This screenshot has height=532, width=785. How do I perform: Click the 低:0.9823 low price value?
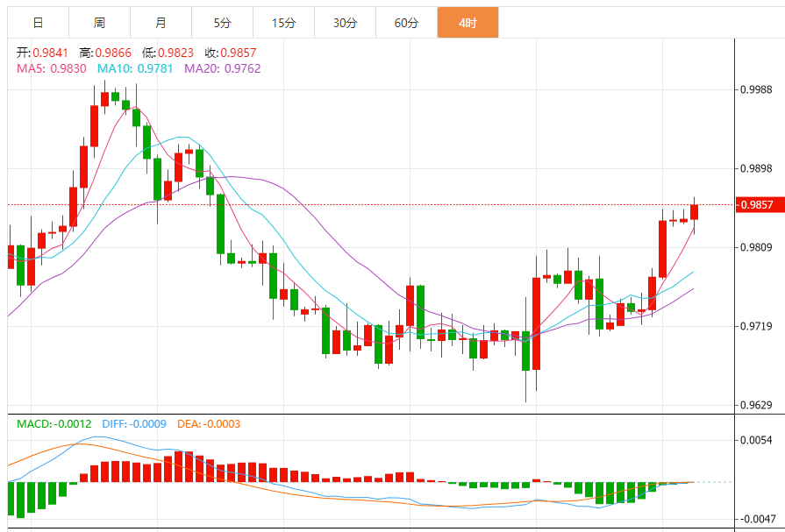[168, 53]
